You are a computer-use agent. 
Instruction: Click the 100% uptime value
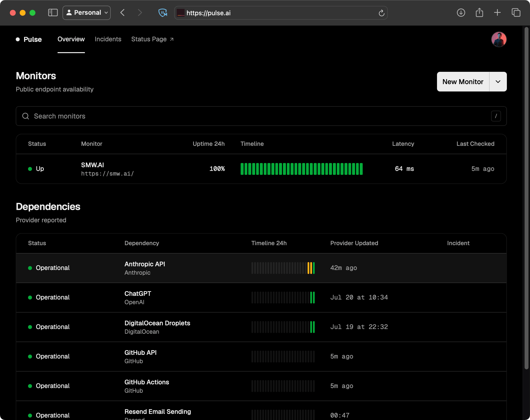217,169
